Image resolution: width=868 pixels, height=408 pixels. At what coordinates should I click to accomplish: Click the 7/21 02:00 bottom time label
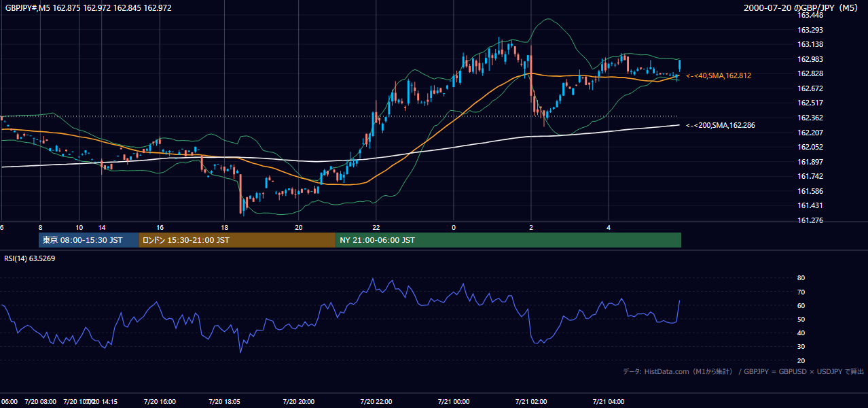531,401
